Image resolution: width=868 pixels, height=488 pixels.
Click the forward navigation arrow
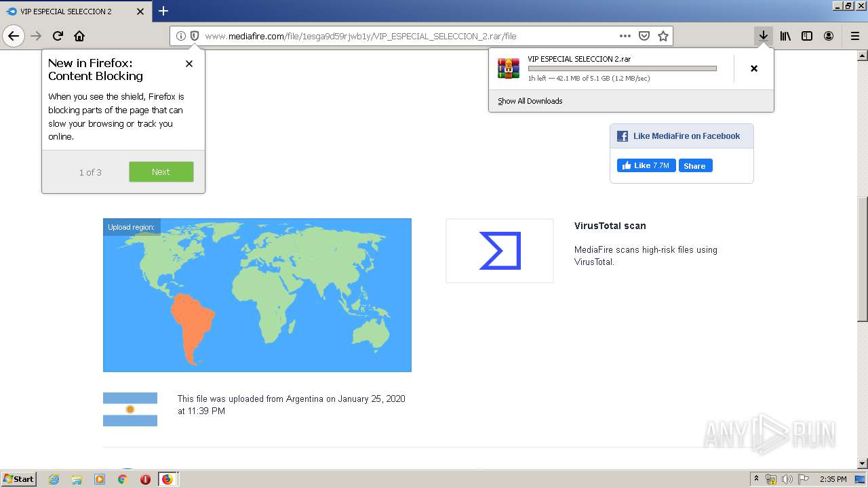click(x=37, y=36)
